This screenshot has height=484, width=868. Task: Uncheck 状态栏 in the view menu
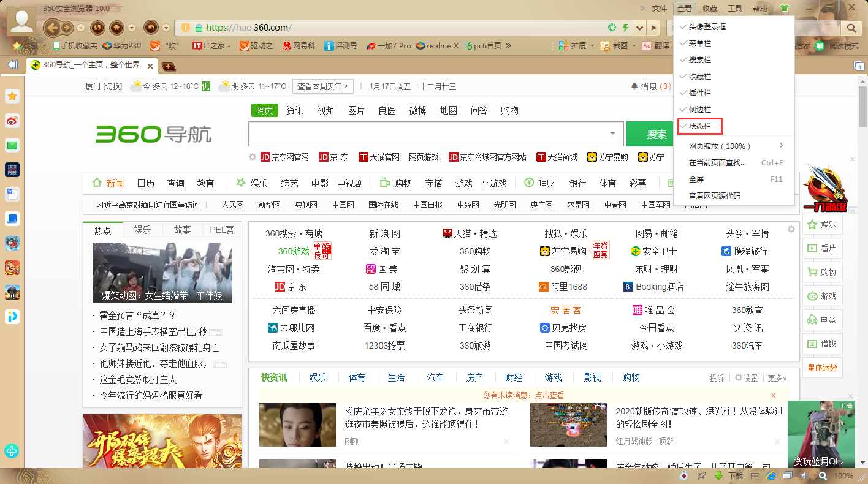(x=700, y=126)
